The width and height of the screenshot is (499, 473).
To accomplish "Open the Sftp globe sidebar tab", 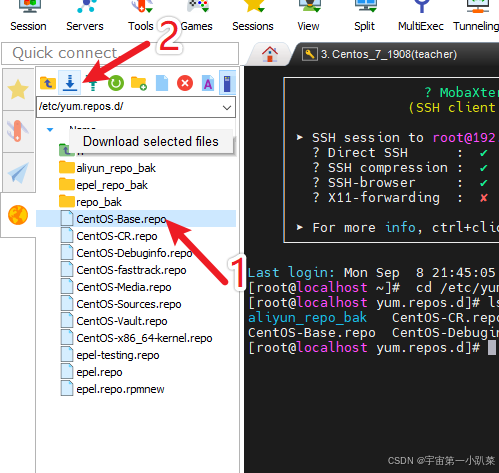I will 18,215.
